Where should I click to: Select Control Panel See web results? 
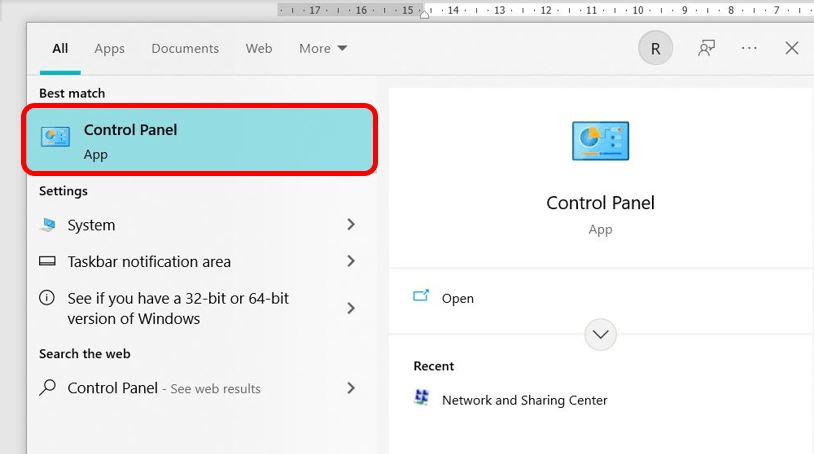click(x=199, y=388)
